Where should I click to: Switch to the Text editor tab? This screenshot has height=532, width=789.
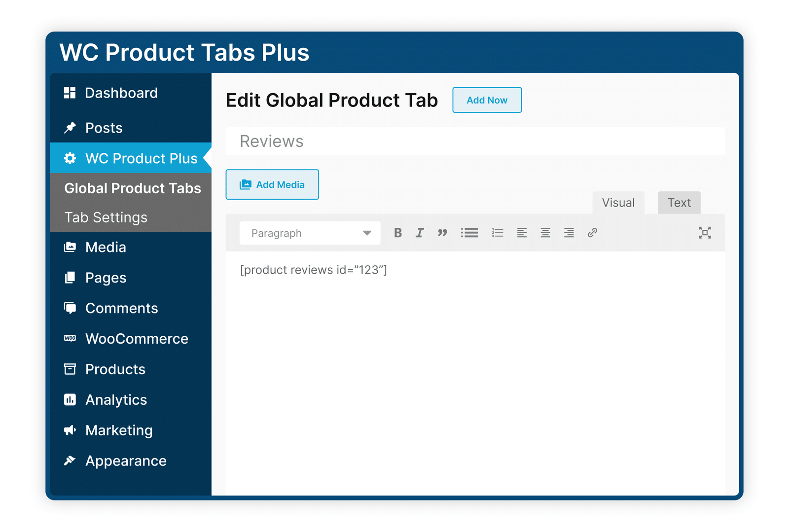679,203
